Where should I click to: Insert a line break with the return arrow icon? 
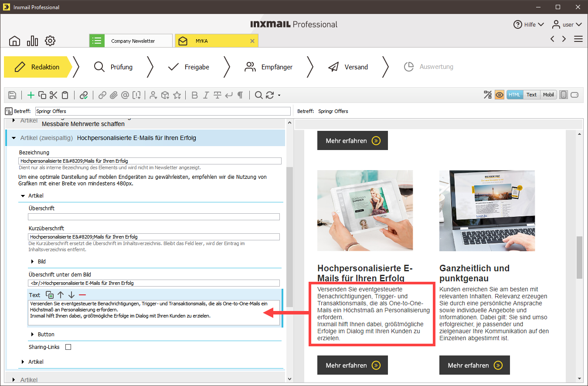pyautogui.click(x=228, y=95)
